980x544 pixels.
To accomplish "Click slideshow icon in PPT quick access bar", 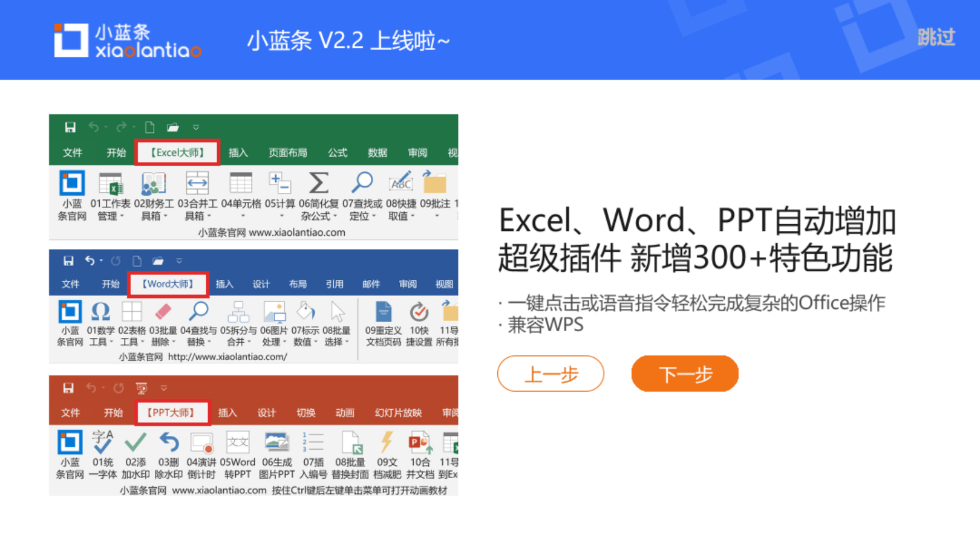I will [x=142, y=388].
